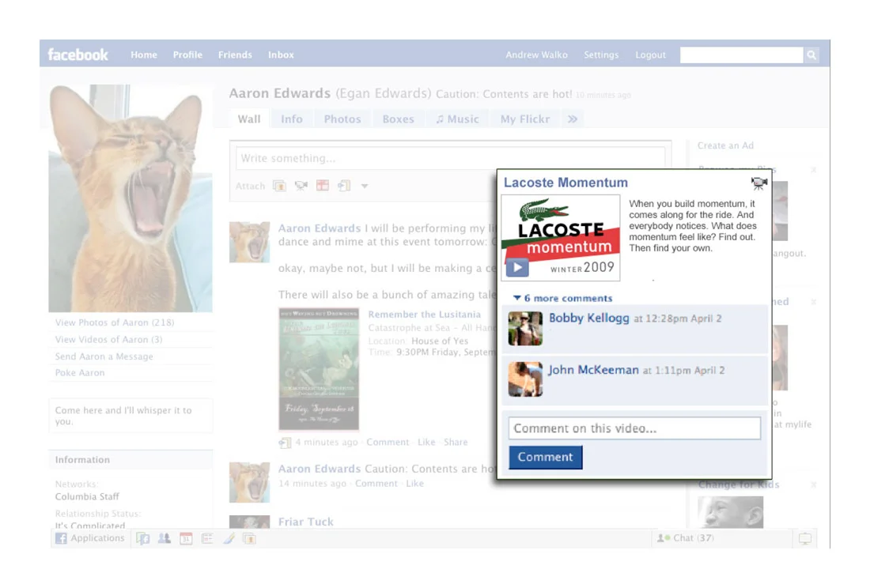Attach an event using the red calendar icon

point(323,186)
